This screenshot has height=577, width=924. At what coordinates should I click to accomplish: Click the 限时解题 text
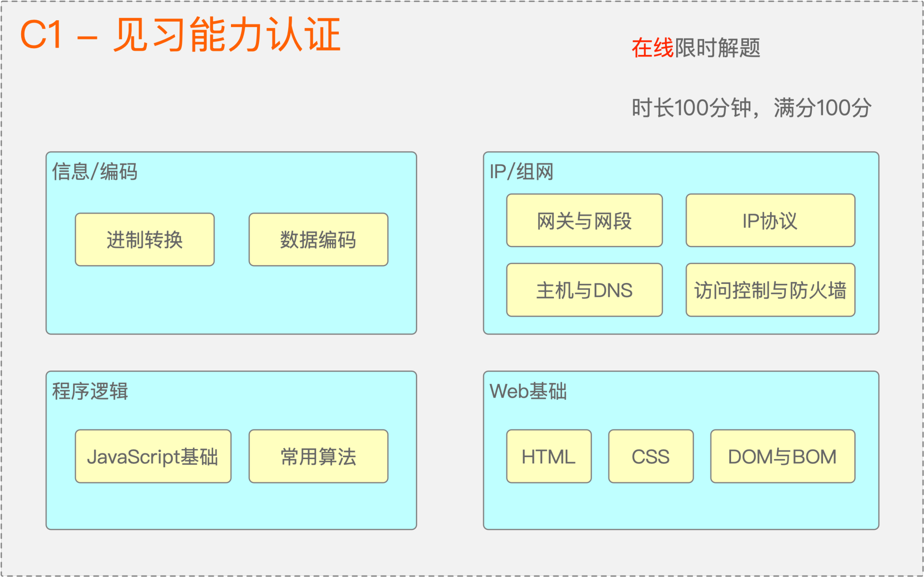pos(717,48)
